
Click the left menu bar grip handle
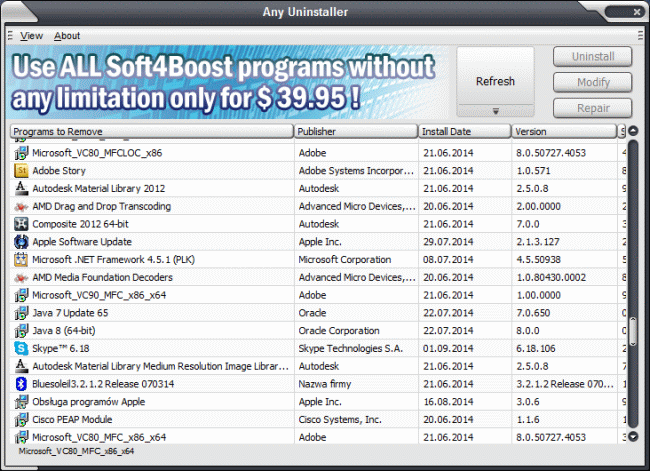[10, 36]
